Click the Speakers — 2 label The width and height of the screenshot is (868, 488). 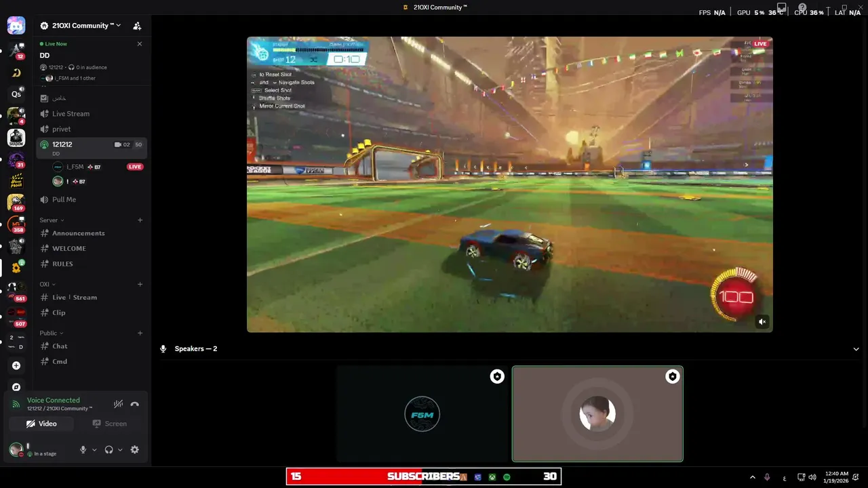pos(196,348)
